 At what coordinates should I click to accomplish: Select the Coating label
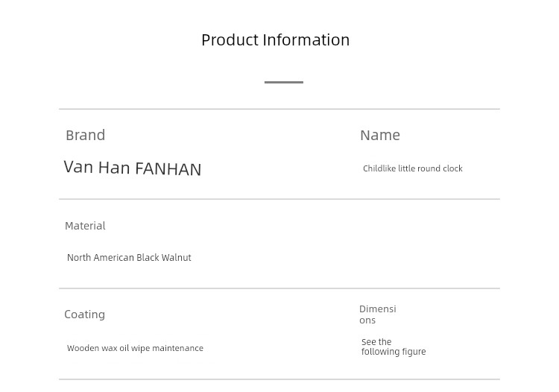pos(84,314)
